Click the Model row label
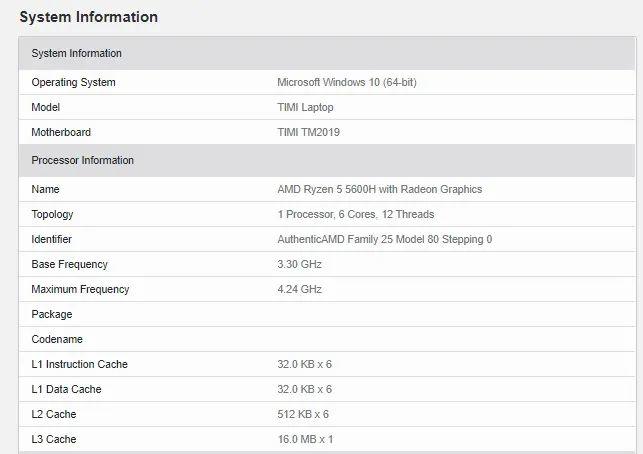The height and width of the screenshot is (454, 643). pyautogui.click(x=46, y=107)
